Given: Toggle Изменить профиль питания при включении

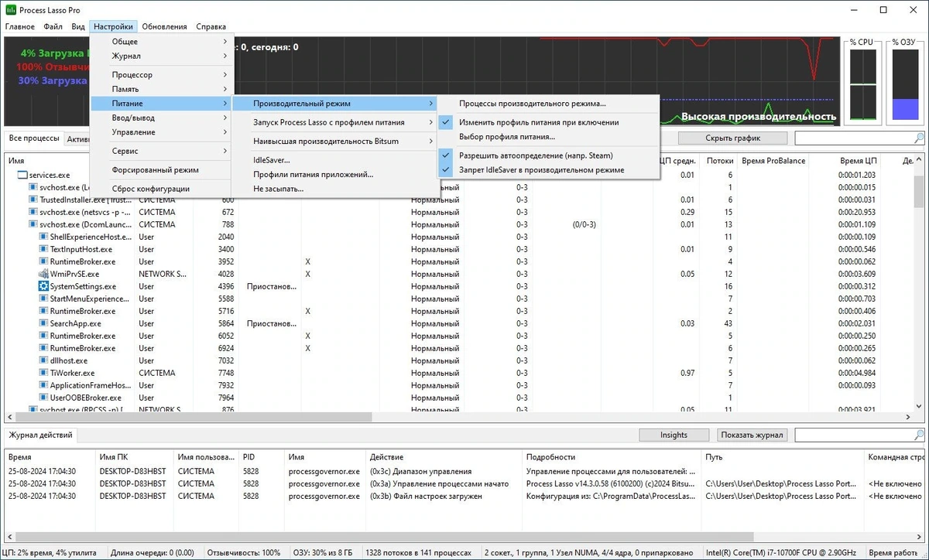Looking at the screenshot, I should [x=548, y=122].
